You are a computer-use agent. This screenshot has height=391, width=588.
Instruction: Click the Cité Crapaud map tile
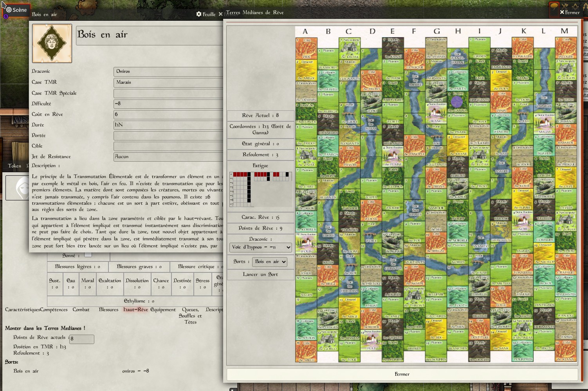pyautogui.click(x=566, y=264)
